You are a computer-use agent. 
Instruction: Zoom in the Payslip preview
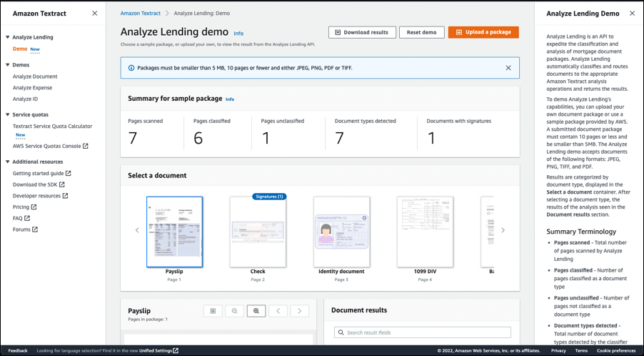256,311
